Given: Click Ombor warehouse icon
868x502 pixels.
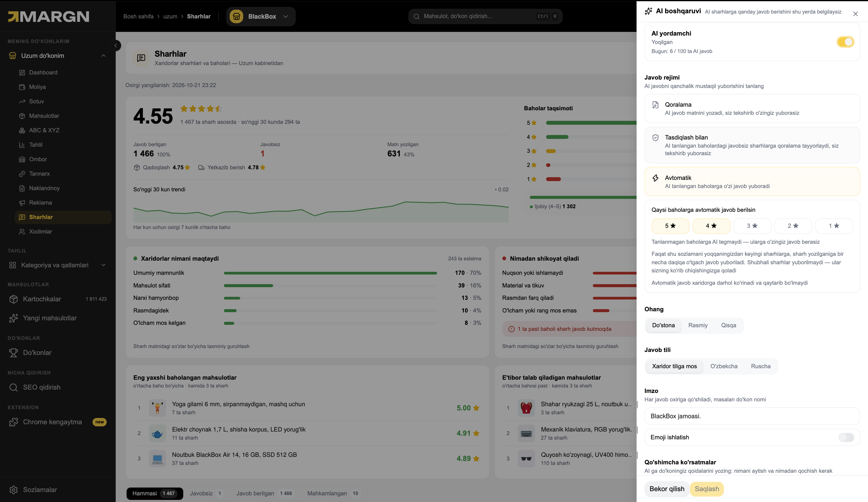Looking at the screenshot, I should point(22,159).
